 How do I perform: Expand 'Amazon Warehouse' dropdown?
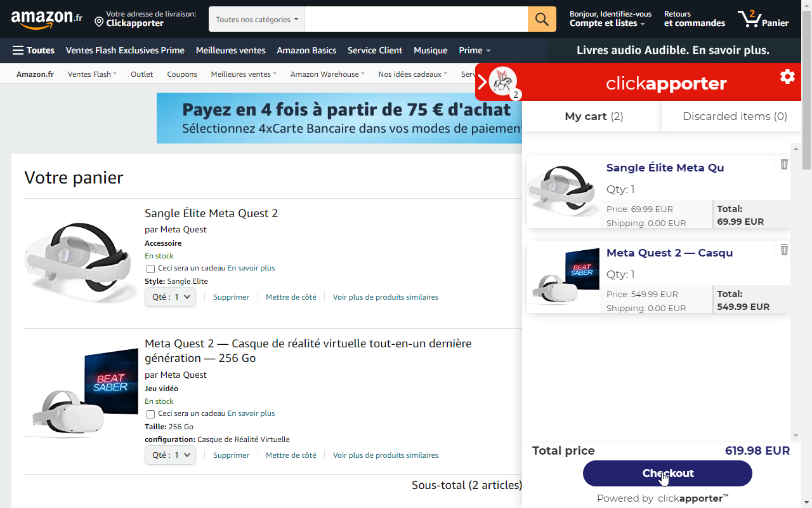coord(327,74)
